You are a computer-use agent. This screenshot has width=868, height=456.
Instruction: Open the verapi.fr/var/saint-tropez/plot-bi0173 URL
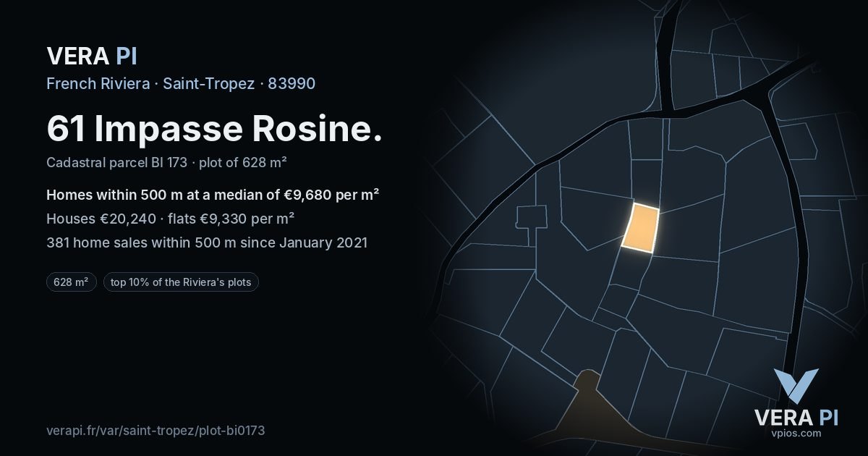click(156, 431)
